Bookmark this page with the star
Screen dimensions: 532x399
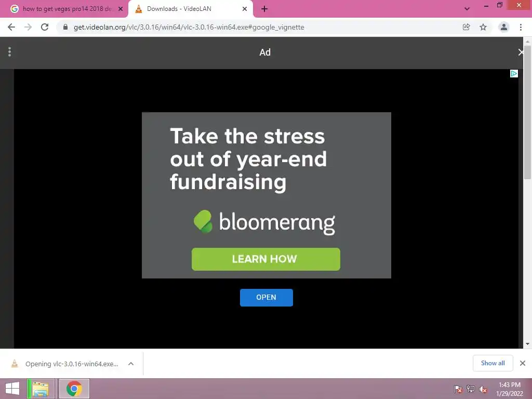[x=483, y=27]
